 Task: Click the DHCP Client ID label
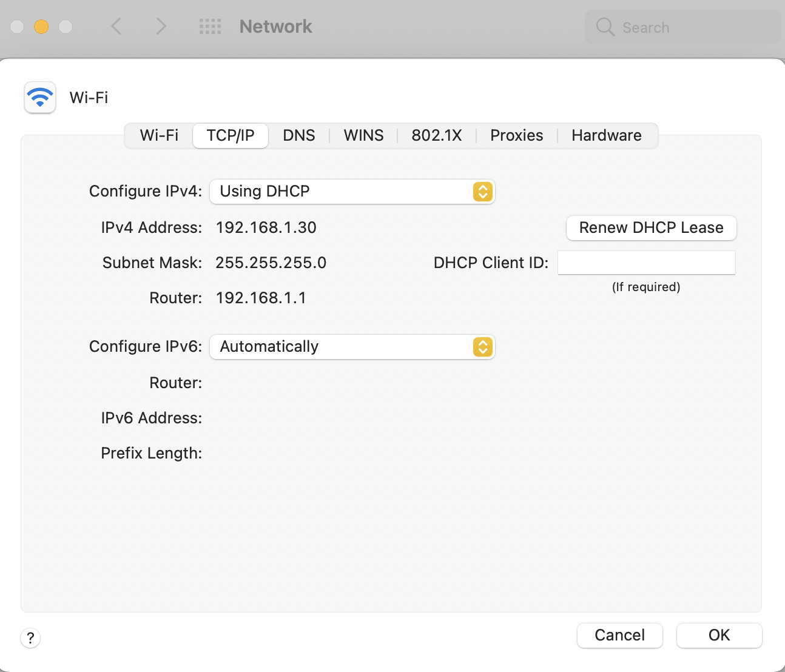(x=491, y=263)
